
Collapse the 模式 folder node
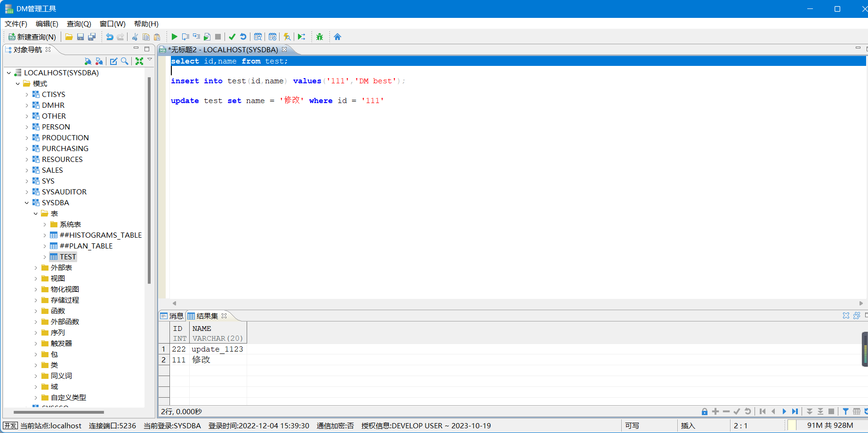click(18, 84)
